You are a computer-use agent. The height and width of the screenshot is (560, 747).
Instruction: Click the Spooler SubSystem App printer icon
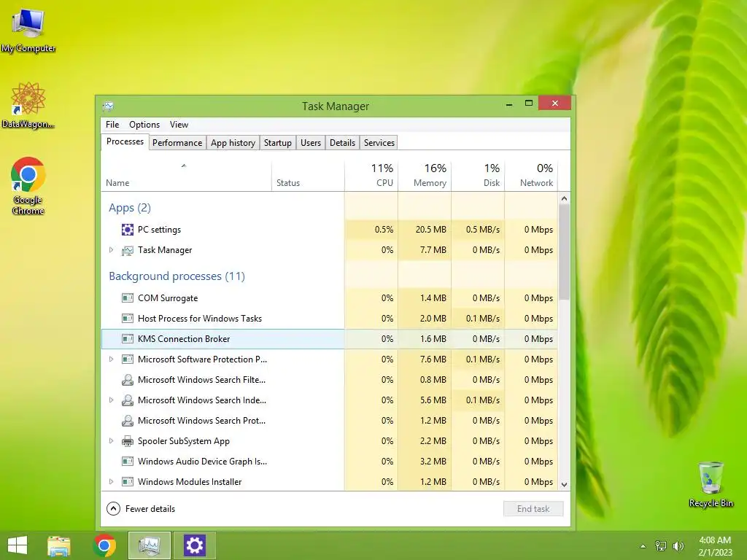click(127, 441)
